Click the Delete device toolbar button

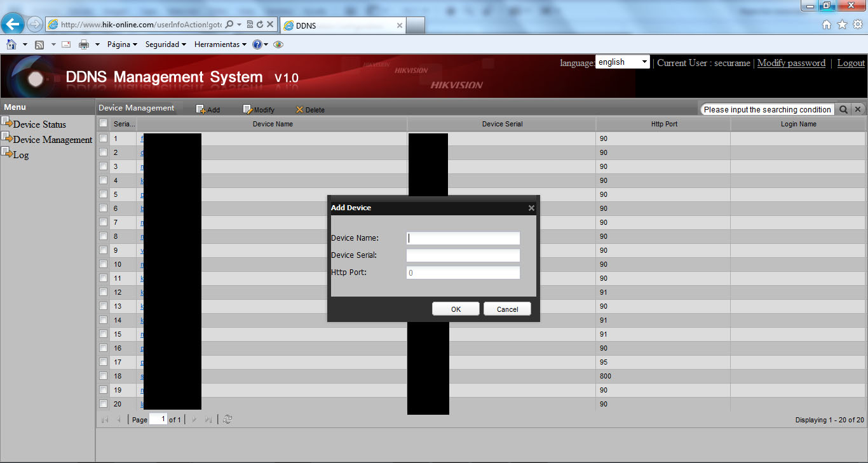310,109
